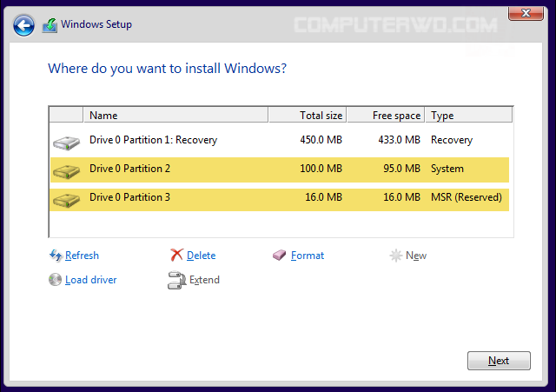This screenshot has height=392, width=556.
Task: Click the Partition 2 drive icon
Action: point(66,169)
